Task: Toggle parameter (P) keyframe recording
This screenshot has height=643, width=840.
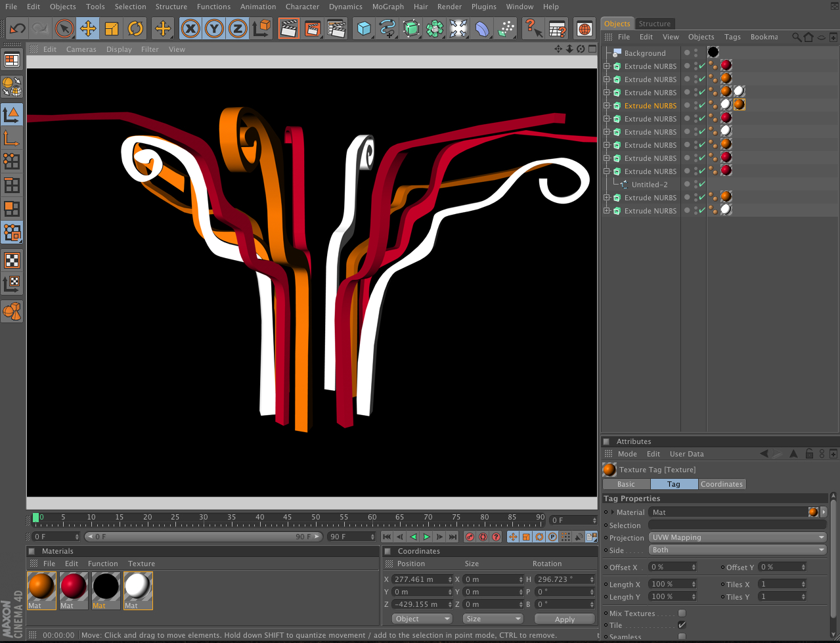Action: pyautogui.click(x=552, y=537)
